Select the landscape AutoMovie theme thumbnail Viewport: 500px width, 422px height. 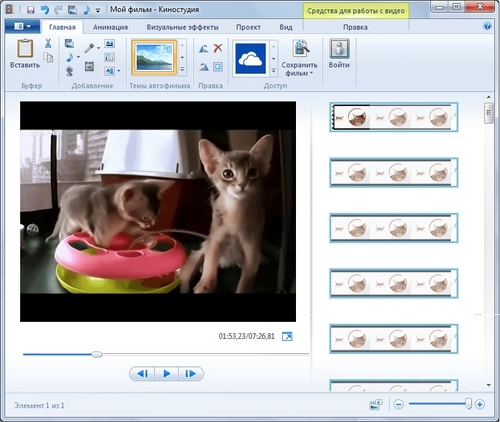tap(154, 57)
